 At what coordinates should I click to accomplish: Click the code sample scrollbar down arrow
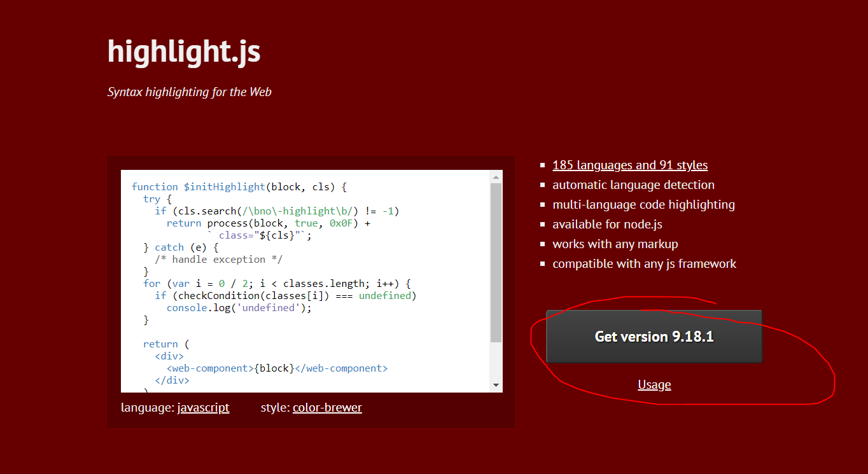pyautogui.click(x=496, y=386)
